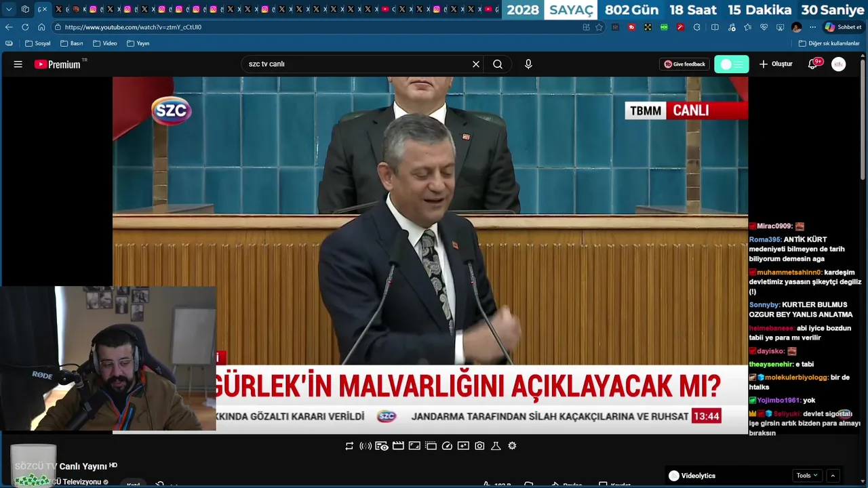868x488 pixels.
Task: Open the Sosyal bookmarks folder
Action: coord(38,43)
